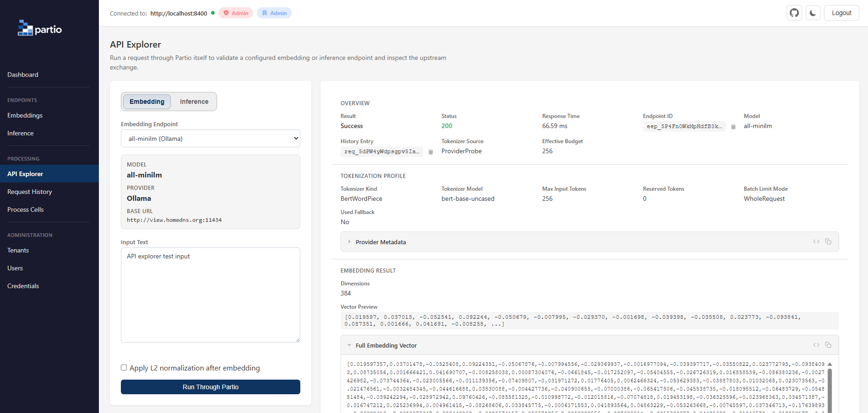Image resolution: width=868 pixels, height=413 pixels.
Task: Click the API Explorer page heading
Action: 136,44
